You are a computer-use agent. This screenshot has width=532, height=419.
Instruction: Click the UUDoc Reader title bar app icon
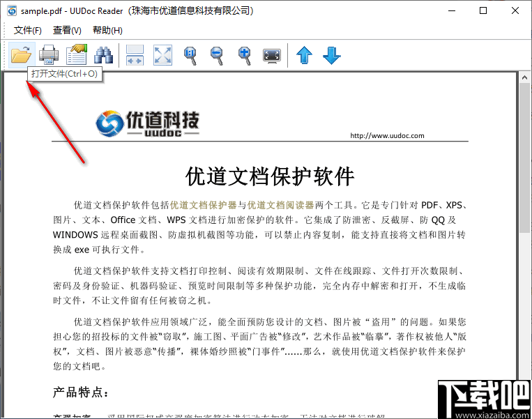pos(12,11)
